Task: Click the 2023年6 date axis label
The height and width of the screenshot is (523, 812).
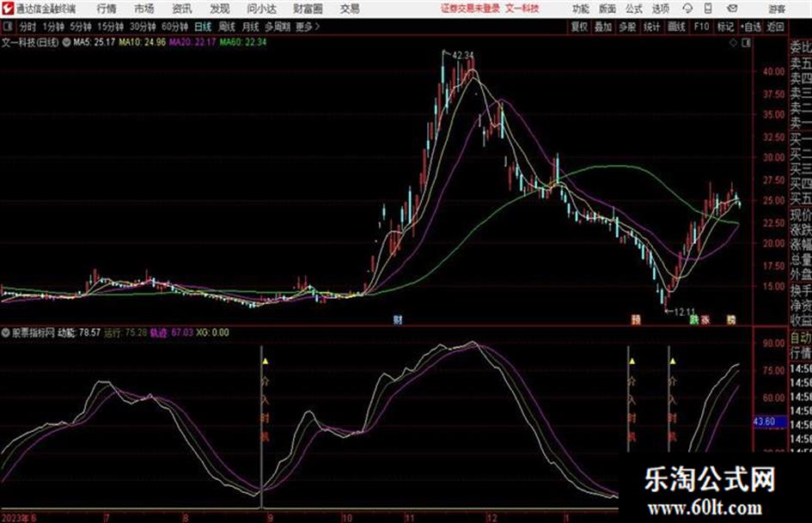Action: 19,518
